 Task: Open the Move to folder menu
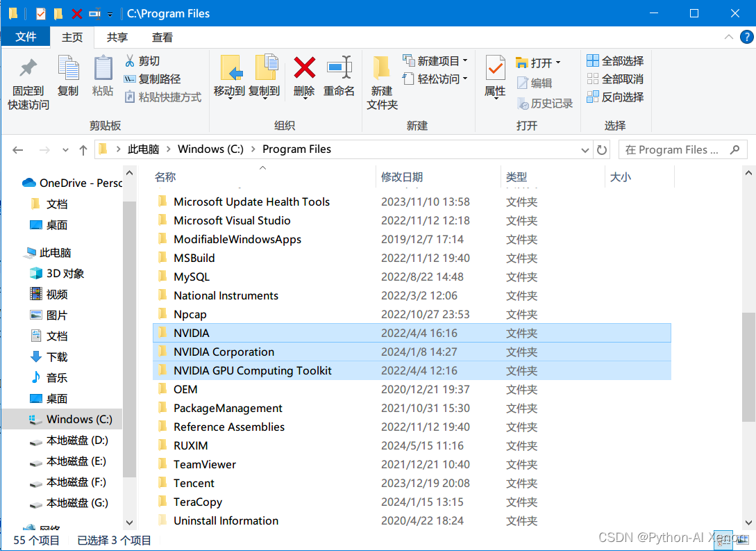[x=230, y=77]
